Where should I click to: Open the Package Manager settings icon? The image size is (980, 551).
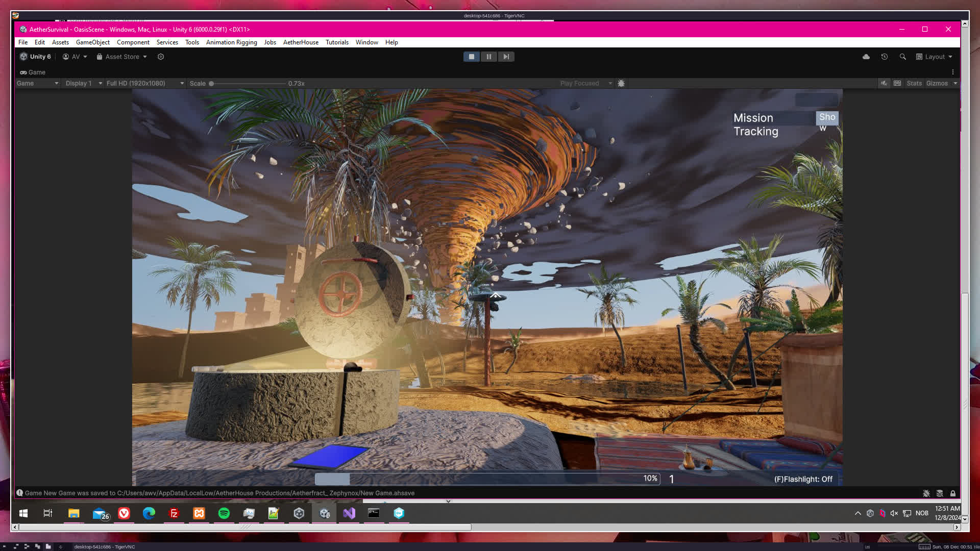161,57
